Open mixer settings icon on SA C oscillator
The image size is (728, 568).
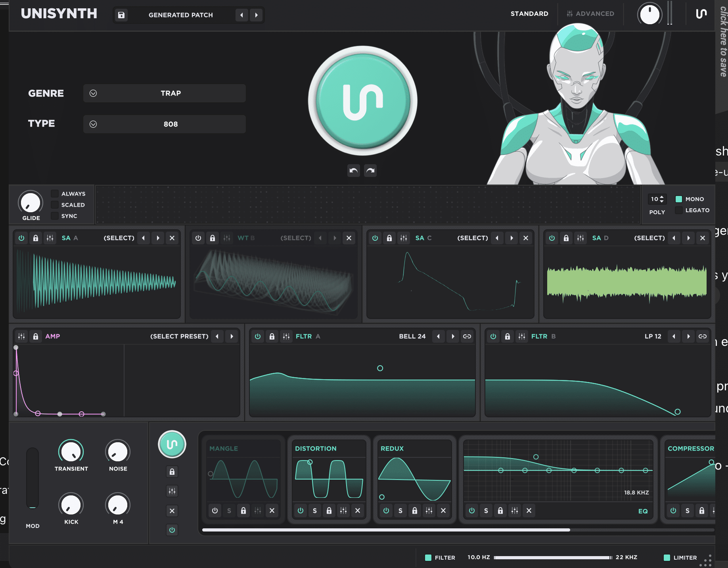(x=404, y=238)
